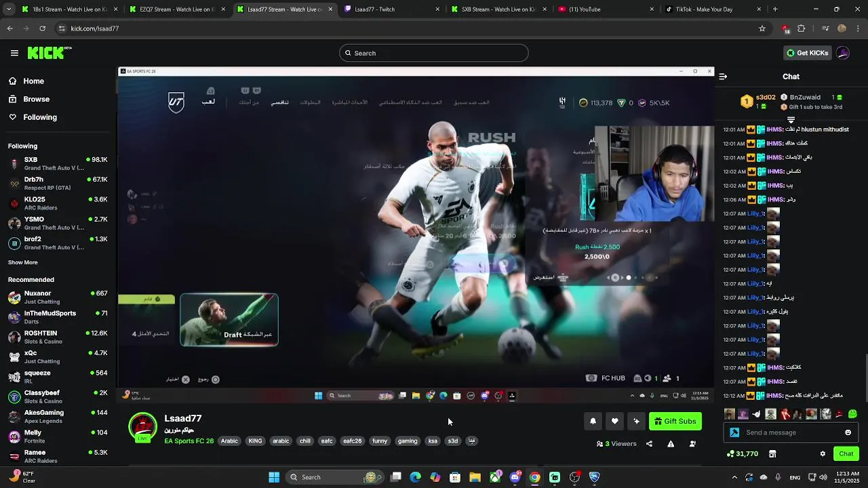Image resolution: width=868 pixels, height=488 pixels.
Task: Open Windows Start menu on taskbar
Action: (274, 477)
